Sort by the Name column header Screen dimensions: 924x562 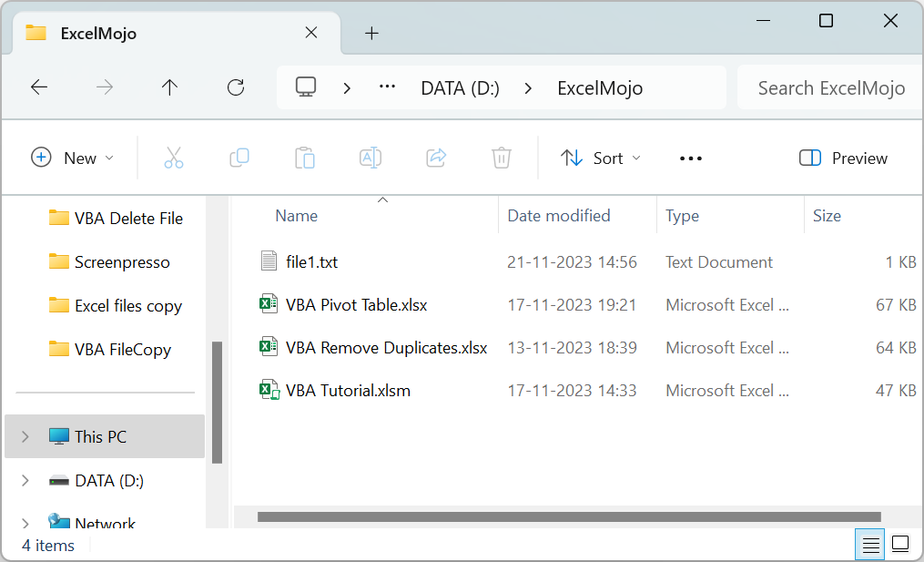pyautogui.click(x=297, y=216)
